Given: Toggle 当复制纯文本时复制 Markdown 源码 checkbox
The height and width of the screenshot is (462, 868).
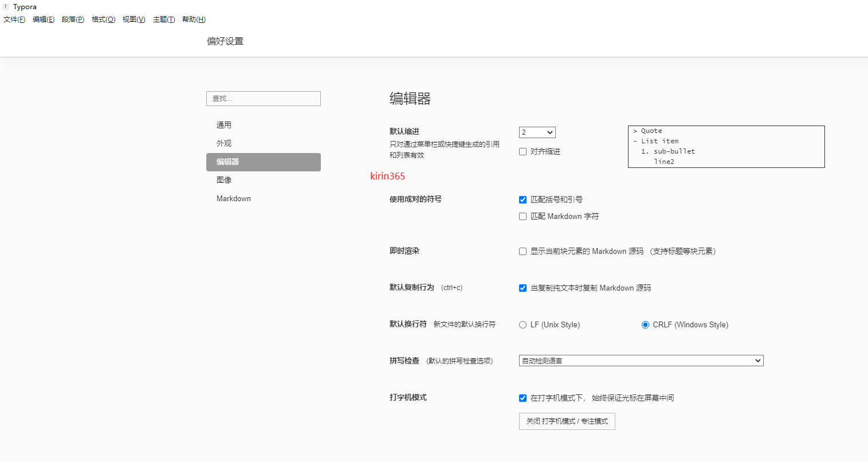Looking at the screenshot, I should click(x=523, y=288).
